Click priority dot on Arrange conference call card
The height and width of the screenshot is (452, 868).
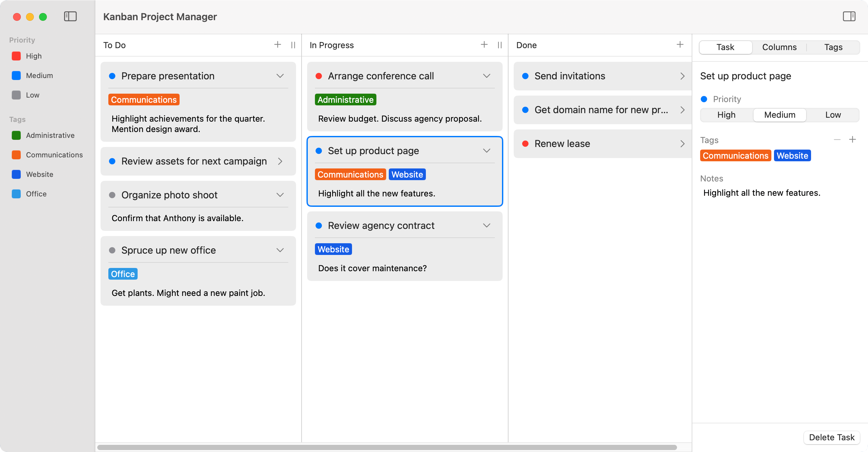pos(319,76)
